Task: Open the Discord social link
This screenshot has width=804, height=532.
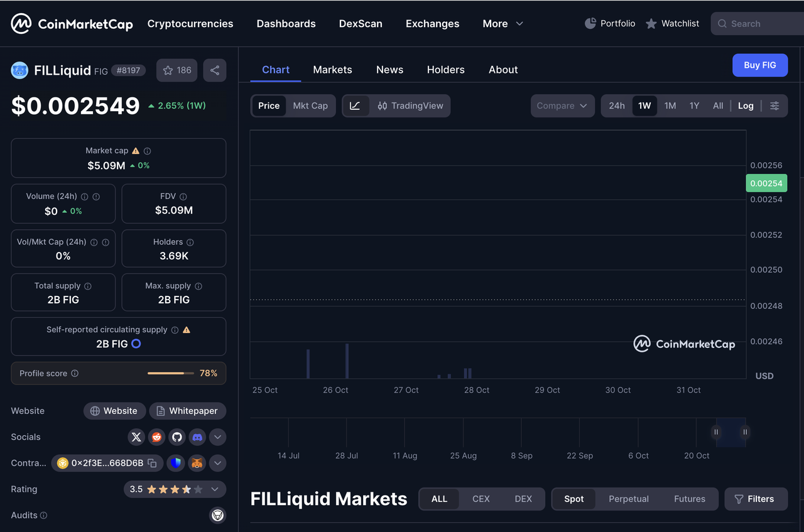Action: coord(197,437)
